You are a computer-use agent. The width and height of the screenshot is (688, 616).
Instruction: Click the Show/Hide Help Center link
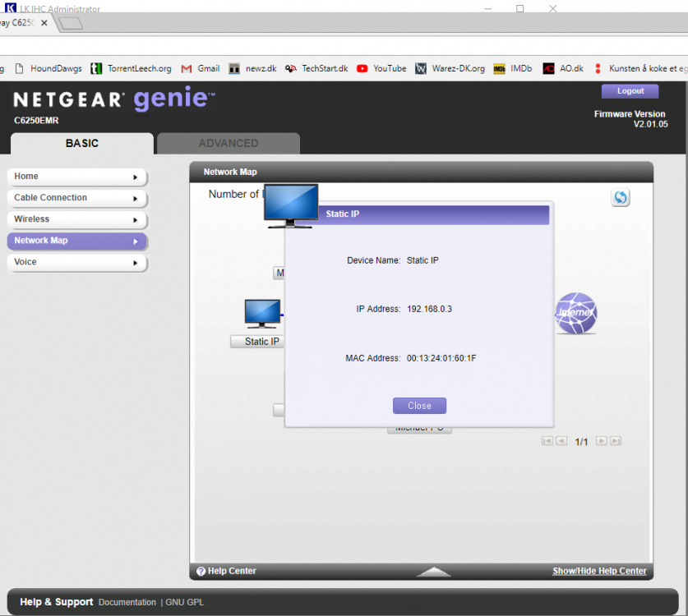tap(599, 572)
